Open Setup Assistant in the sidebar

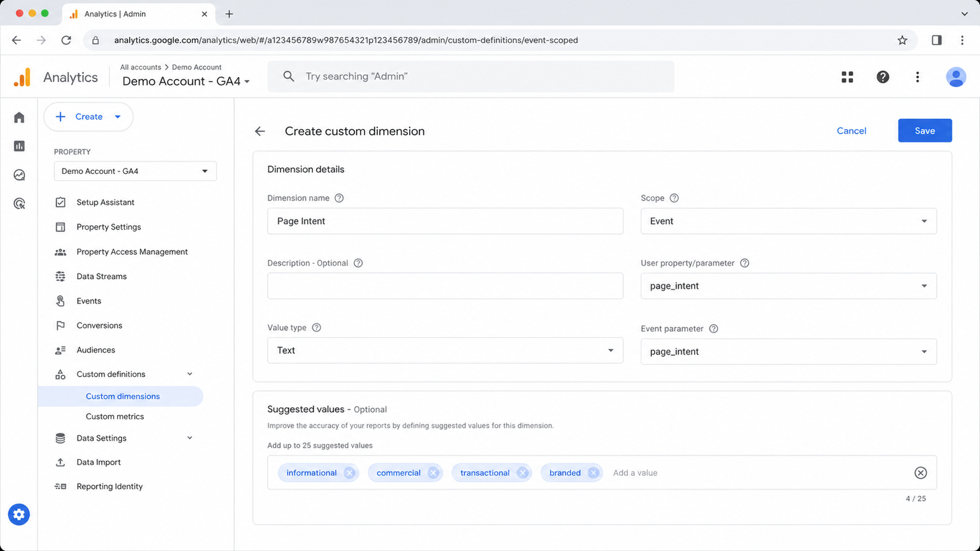105,202
